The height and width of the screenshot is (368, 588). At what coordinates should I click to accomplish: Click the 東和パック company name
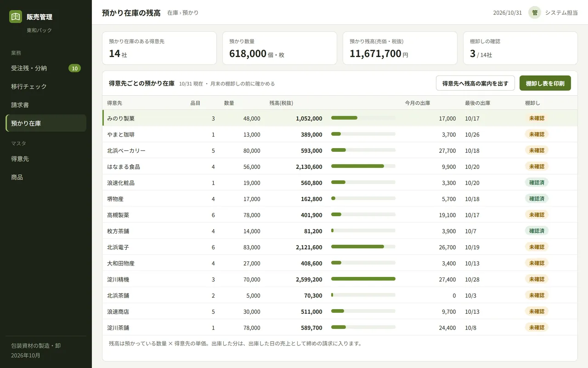coord(40,30)
